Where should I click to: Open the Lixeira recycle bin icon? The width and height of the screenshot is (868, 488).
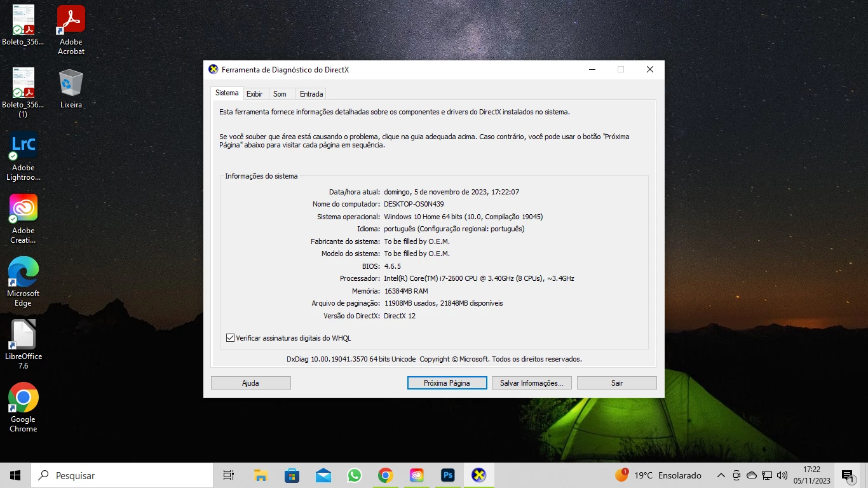pyautogui.click(x=71, y=88)
